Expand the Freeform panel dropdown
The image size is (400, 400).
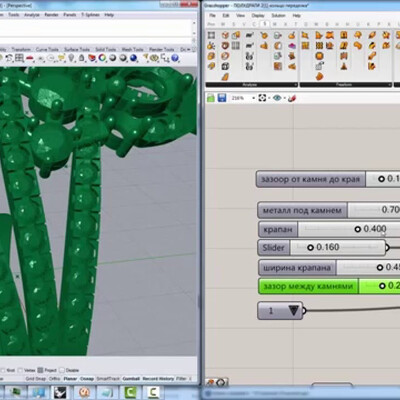[389, 85]
